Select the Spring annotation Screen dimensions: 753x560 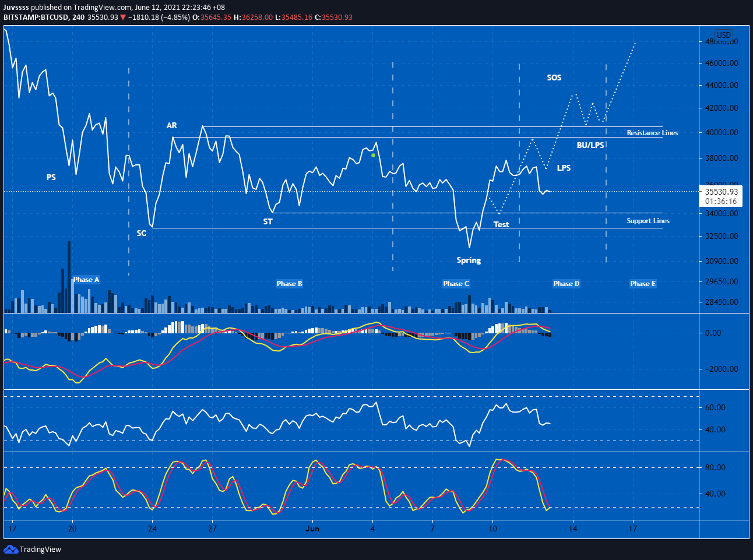[x=469, y=260]
